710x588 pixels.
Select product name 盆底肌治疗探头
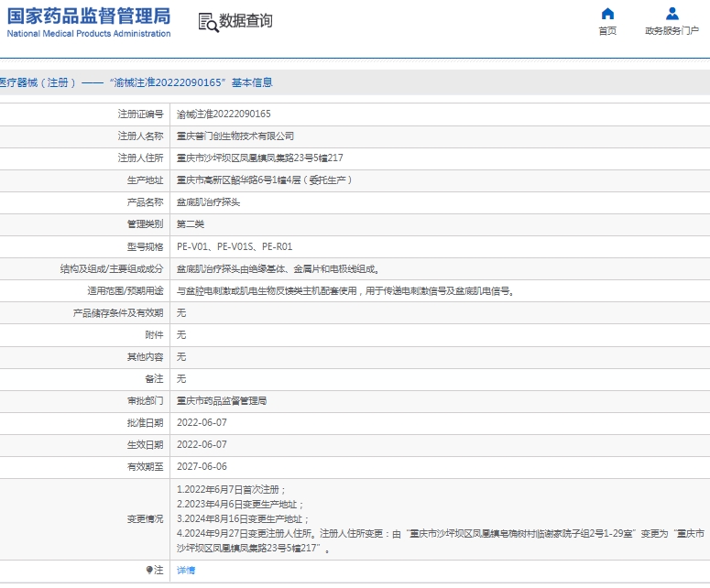coord(208,202)
